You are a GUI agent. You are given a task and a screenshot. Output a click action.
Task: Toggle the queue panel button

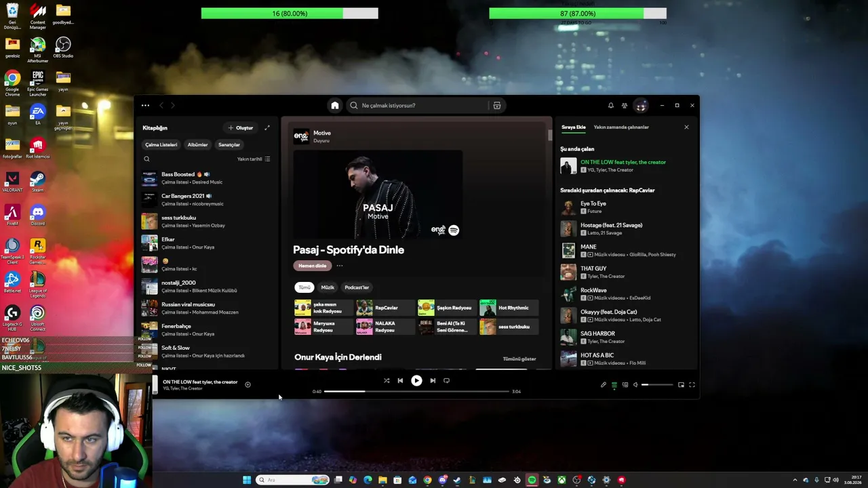click(x=614, y=385)
